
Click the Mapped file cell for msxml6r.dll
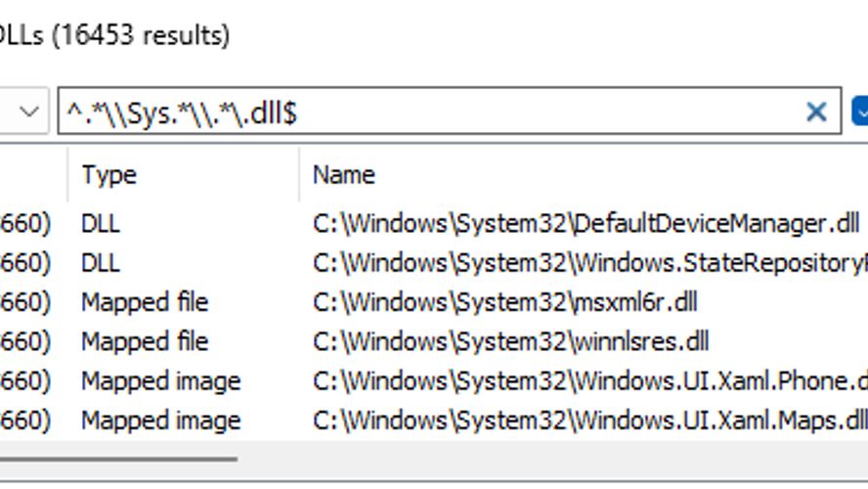click(x=145, y=302)
